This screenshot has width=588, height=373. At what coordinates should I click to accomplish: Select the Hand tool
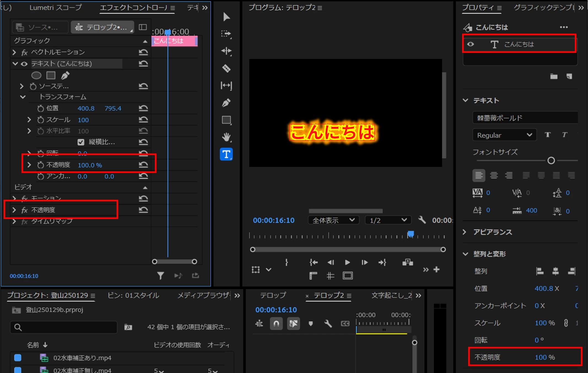[226, 137]
